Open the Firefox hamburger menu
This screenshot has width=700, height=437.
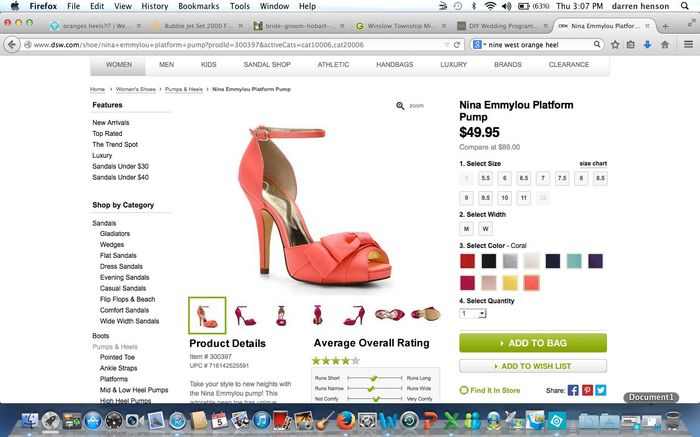687,45
